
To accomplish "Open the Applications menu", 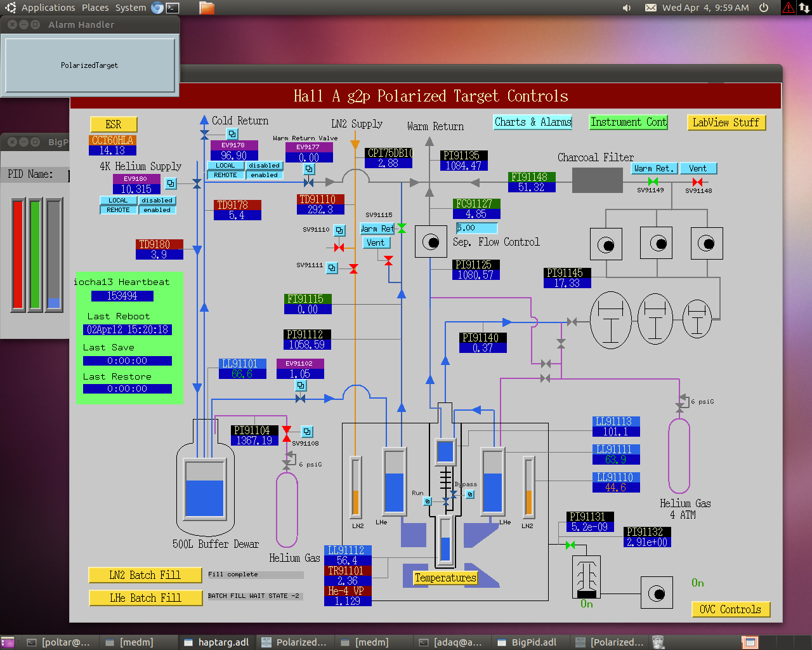I will click(48, 8).
